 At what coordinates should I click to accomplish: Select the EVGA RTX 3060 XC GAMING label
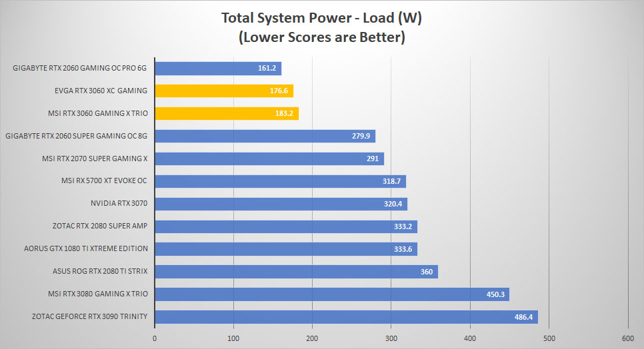101,91
